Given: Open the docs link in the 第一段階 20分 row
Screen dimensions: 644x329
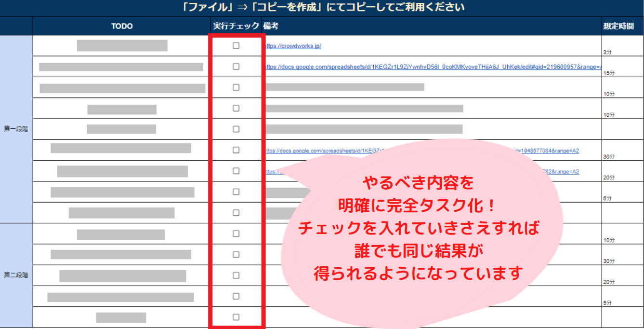Looking at the screenshot, I should 421,171.
